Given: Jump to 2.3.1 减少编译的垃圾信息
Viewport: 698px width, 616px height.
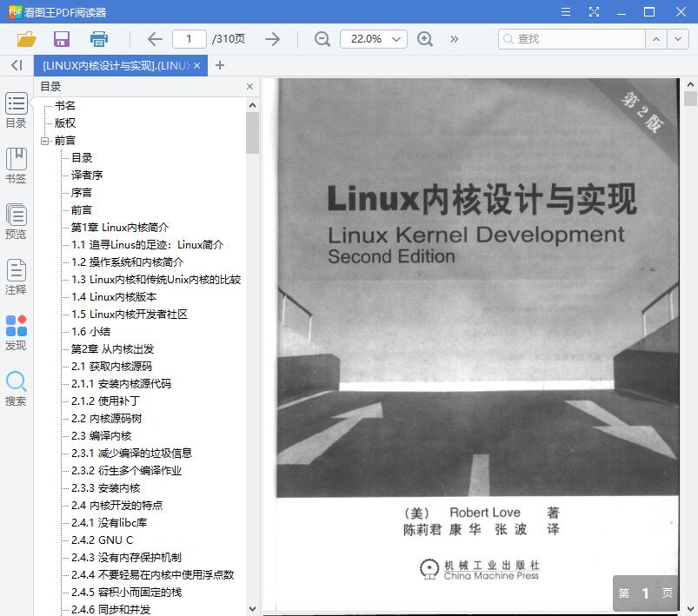Looking at the screenshot, I should coord(132,454).
